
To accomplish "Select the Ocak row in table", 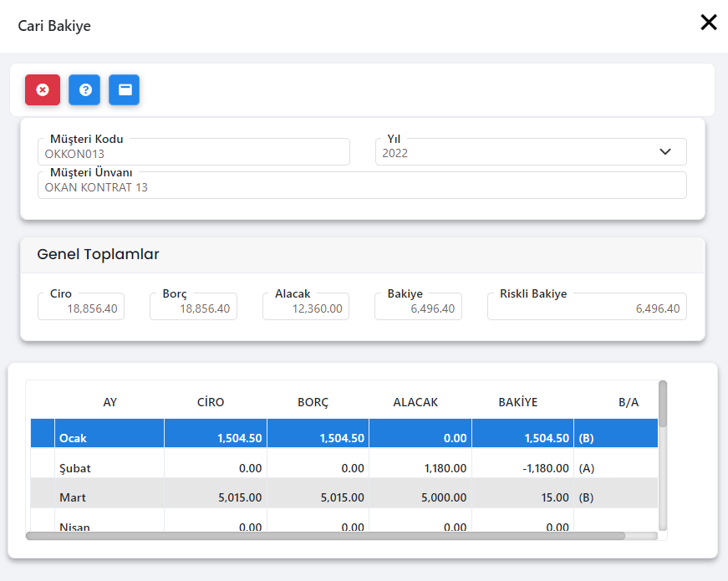I will pos(109,438).
